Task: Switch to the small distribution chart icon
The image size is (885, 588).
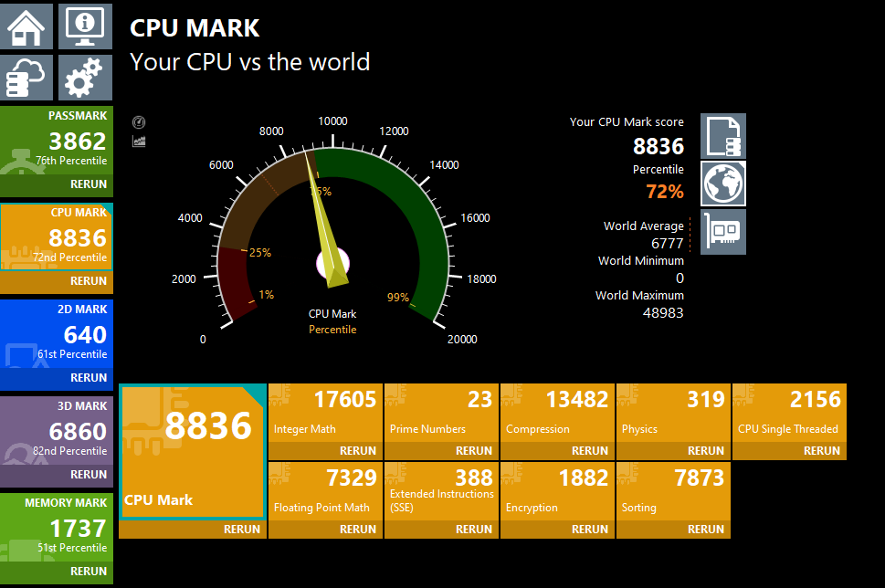Action: coord(139,142)
